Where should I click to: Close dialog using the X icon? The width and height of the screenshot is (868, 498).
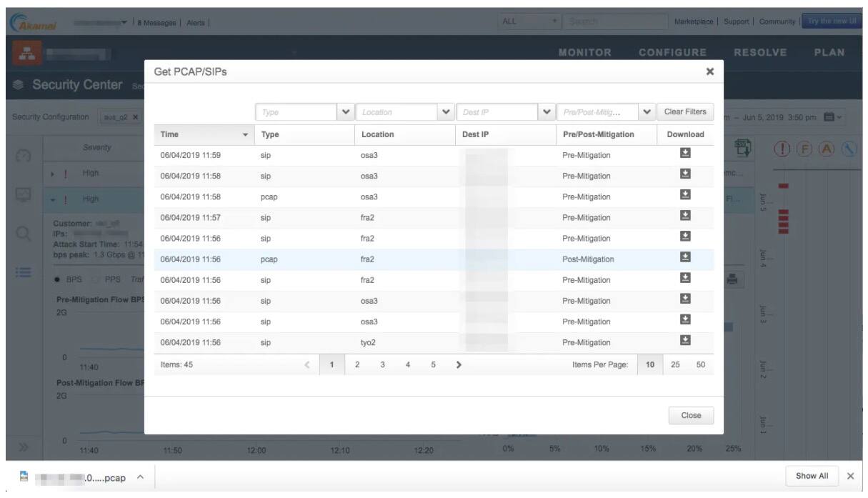709,71
